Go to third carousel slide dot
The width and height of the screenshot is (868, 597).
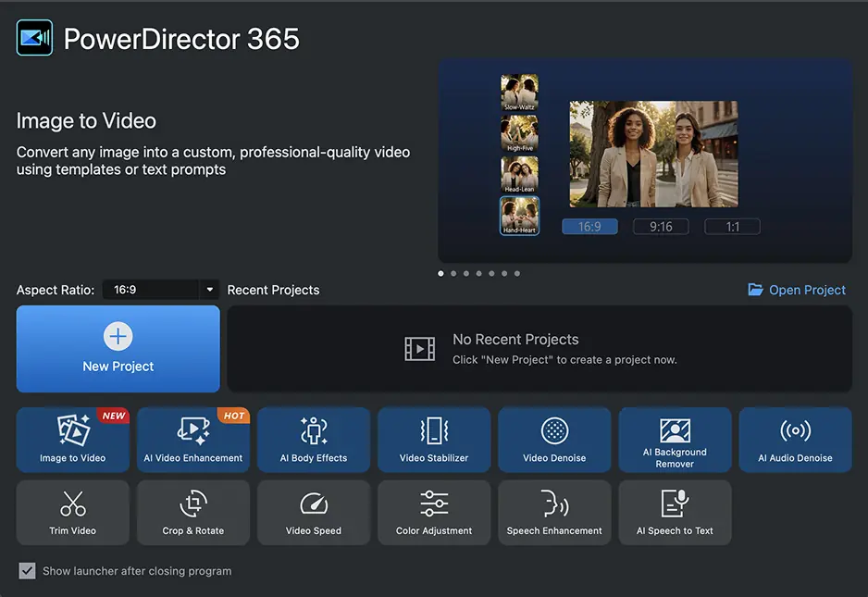click(x=466, y=274)
